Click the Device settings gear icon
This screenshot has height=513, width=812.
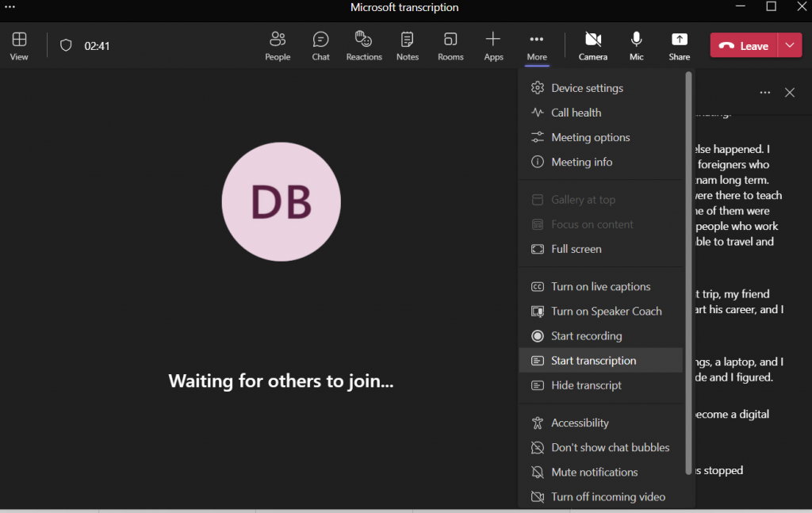pyautogui.click(x=538, y=88)
